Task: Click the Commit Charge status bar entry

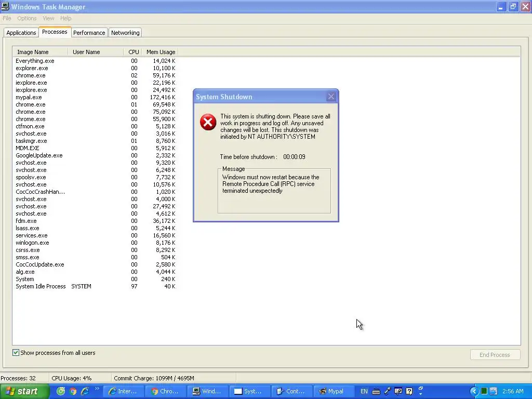Action: (154, 378)
